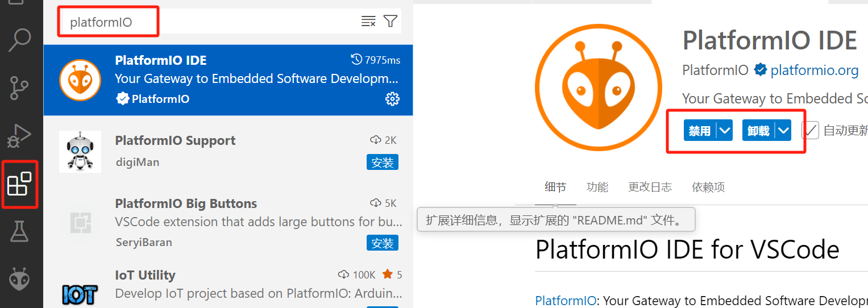This screenshot has height=308, width=868.
Task: Click the 100K download count on IoT Utility
Action: point(357,275)
